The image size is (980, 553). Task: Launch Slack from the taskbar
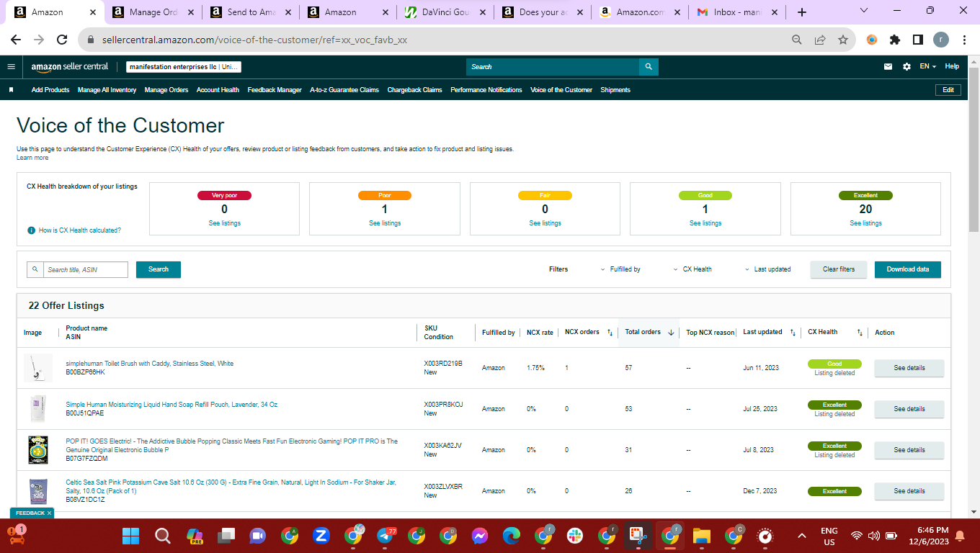574,536
